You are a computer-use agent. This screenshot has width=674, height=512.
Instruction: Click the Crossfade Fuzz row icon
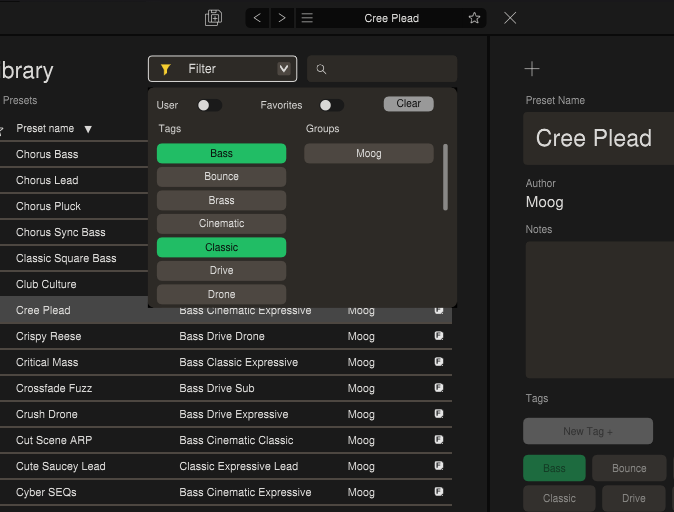pos(438,388)
